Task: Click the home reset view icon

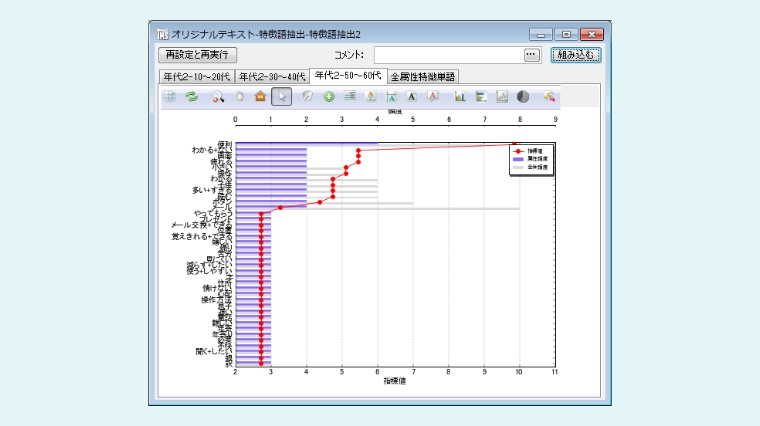Action: [x=260, y=96]
